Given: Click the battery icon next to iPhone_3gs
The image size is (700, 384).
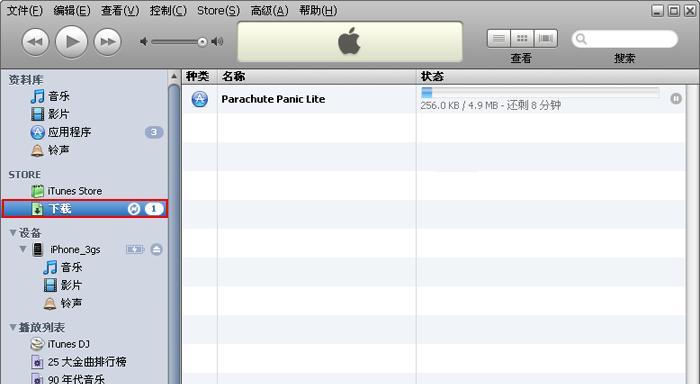Looking at the screenshot, I should click(x=135, y=250).
